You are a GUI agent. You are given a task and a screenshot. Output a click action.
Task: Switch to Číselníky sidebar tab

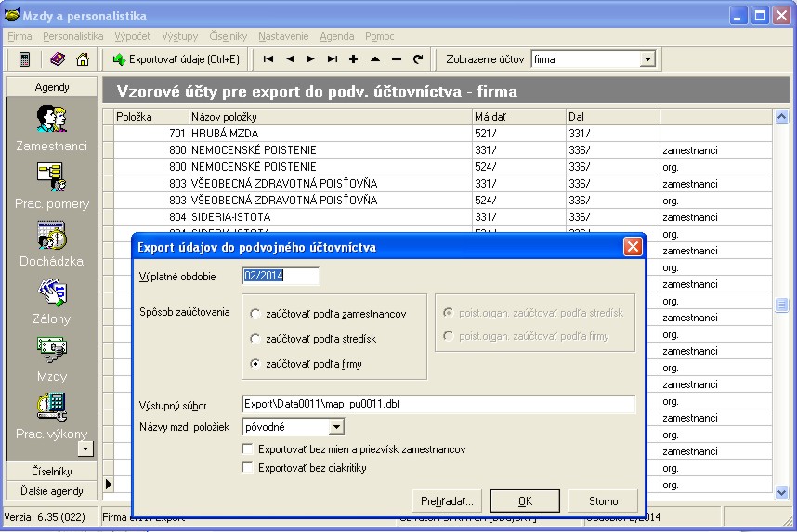(x=51, y=471)
